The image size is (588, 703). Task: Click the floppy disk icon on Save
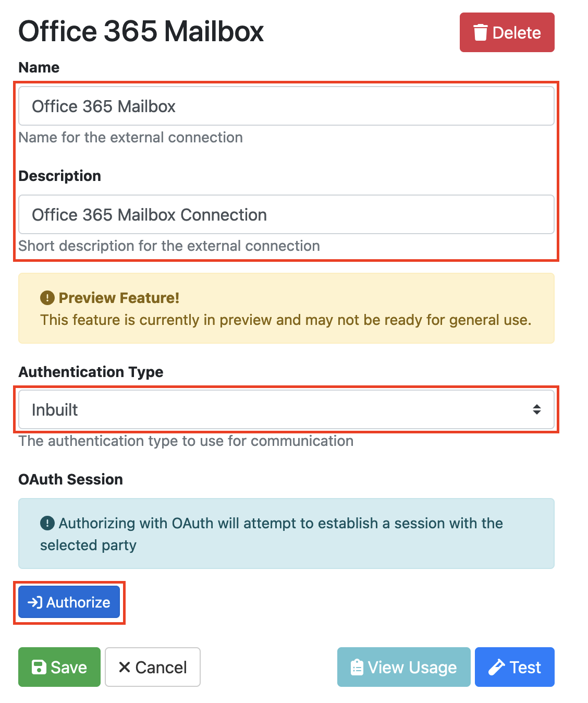tap(39, 667)
